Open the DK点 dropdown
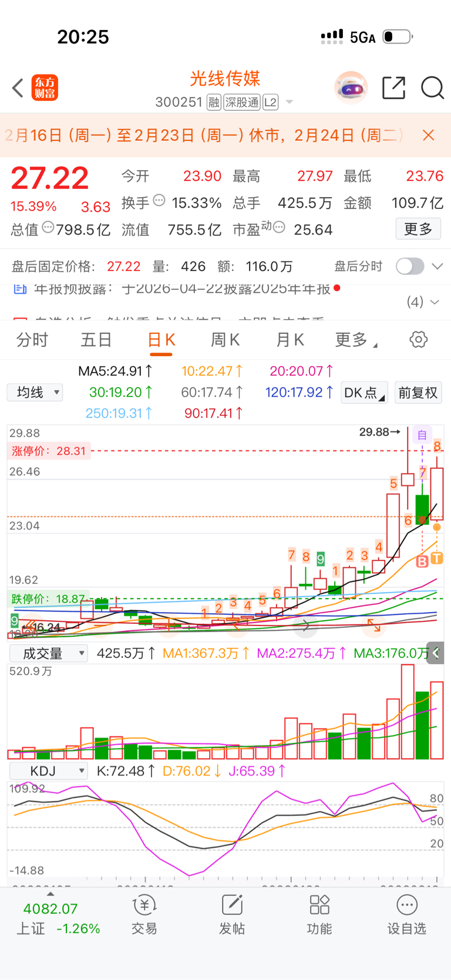 (364, 393)
